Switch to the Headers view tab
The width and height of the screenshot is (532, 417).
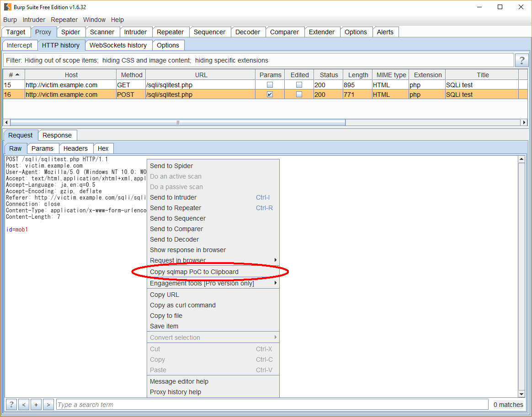click(75, 148)
